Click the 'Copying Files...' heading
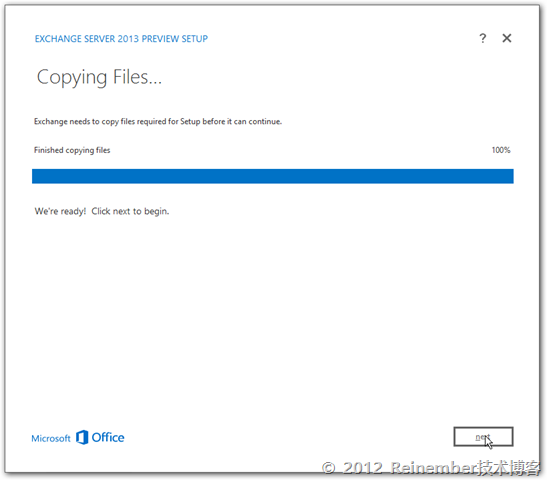 pos(99,77)
